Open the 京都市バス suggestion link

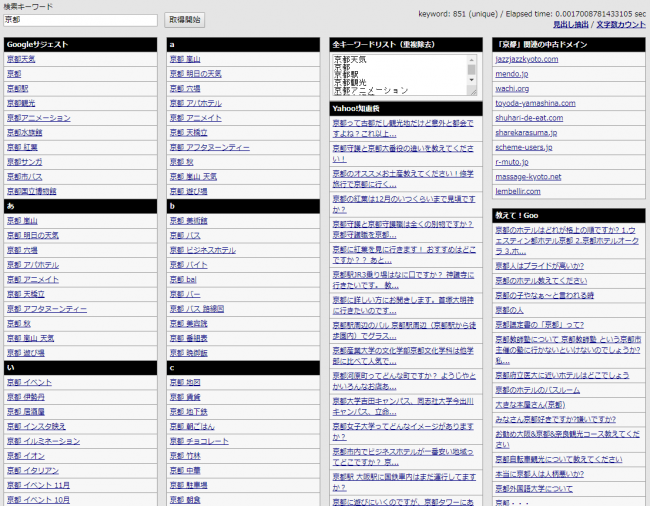24,177
